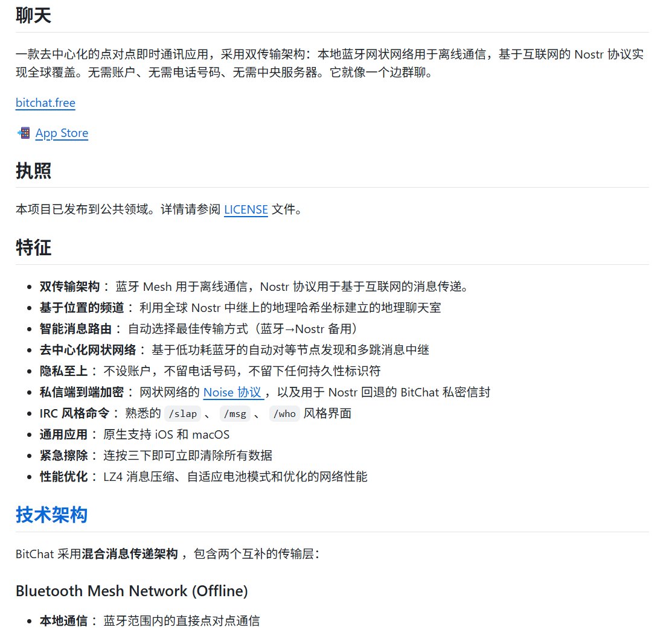
Task: Click the 聊天 heading
Action: [33, 16]
